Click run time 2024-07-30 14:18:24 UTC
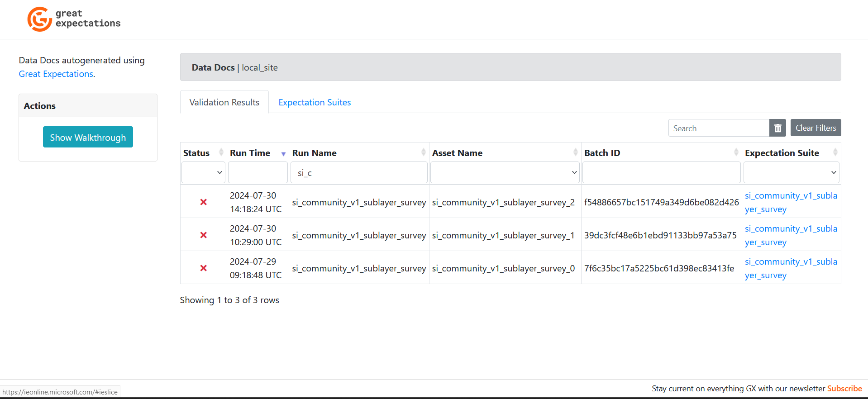868x399 pixels. tap(256, 202)
